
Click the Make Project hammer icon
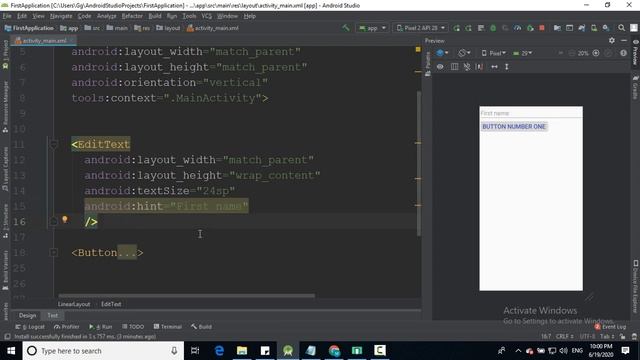pyautogui.click(x=346, y=28)
